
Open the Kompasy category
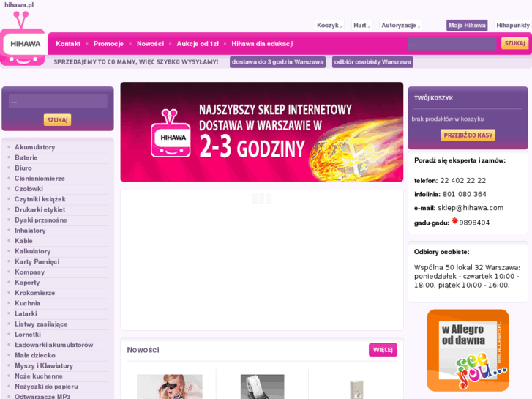coord(29,272)
